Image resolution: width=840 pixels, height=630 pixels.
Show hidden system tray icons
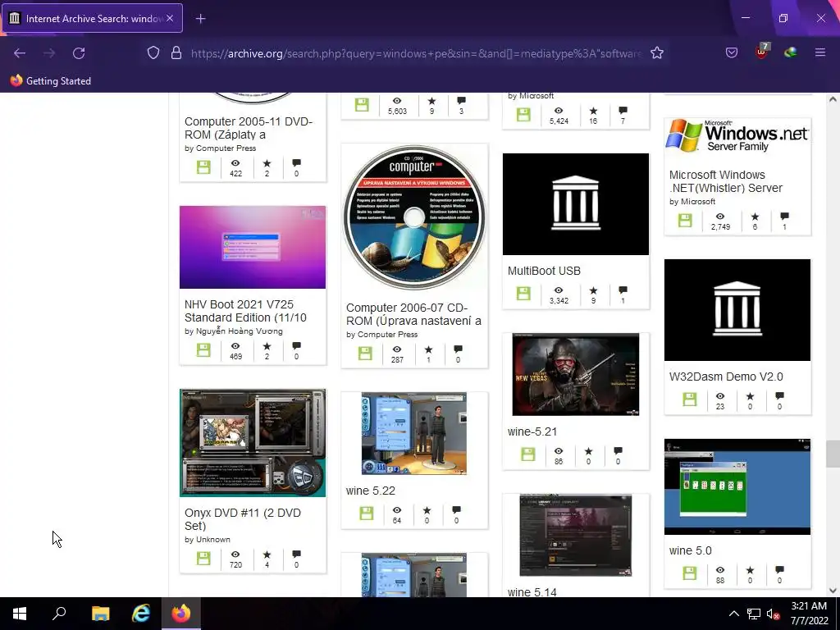734,614
